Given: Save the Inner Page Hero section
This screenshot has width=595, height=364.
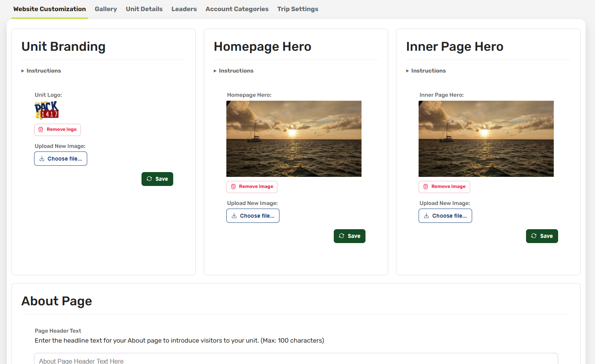Looking at the screenshot, I should (542, 236).
